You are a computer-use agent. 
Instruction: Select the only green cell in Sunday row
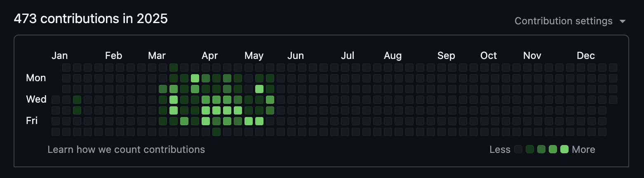click(x=174, y=67)
